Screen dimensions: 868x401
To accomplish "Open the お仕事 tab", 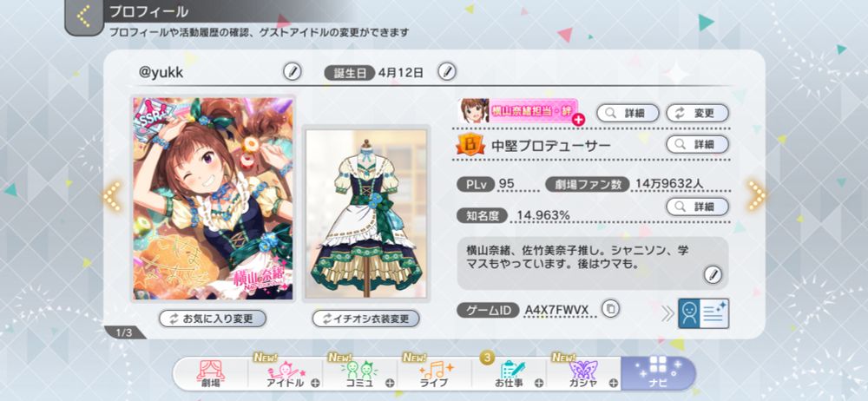I will 509,374.
